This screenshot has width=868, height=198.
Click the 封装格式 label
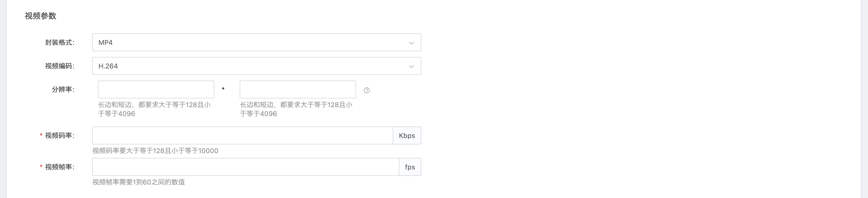point(60,42)
